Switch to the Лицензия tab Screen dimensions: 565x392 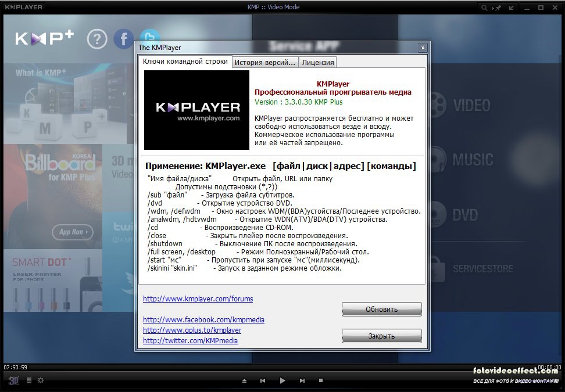(x=318, y=63)
